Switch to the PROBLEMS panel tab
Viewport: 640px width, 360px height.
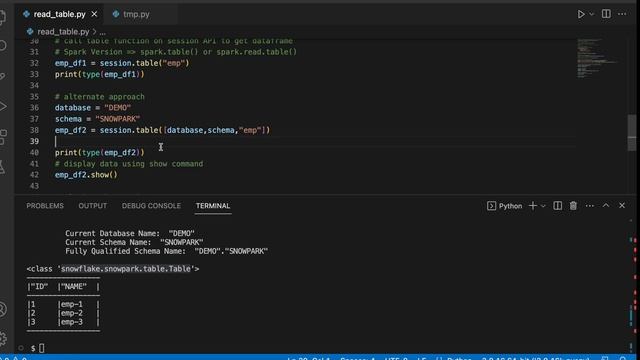point(45,206)
